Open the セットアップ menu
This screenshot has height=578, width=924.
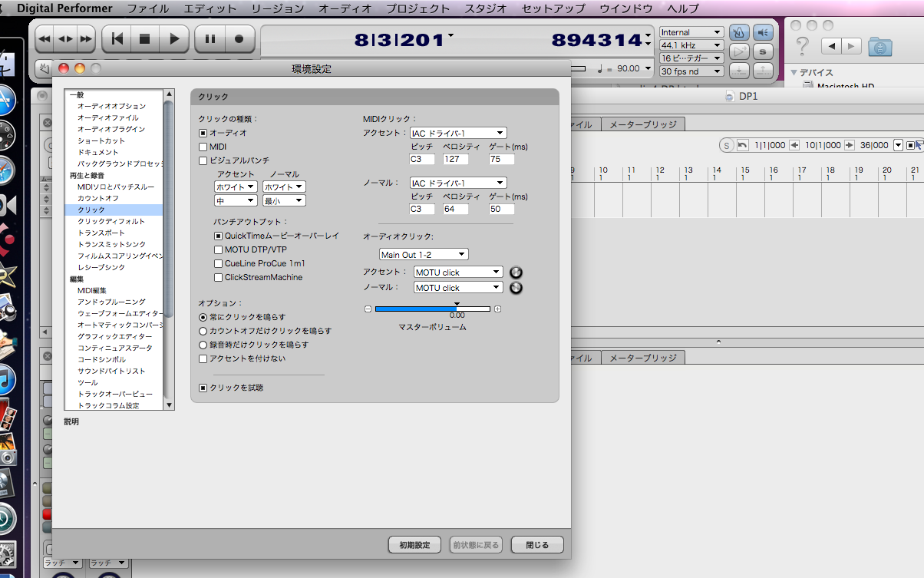coord(553,8)
